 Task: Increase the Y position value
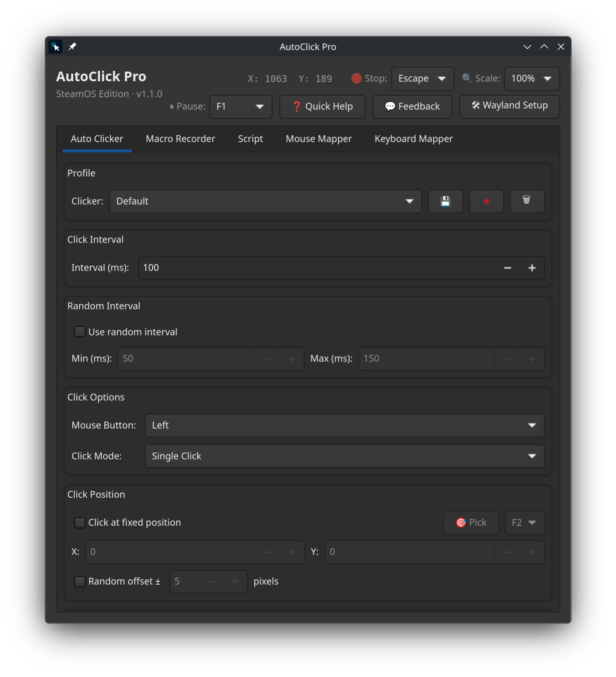(532, 552)
